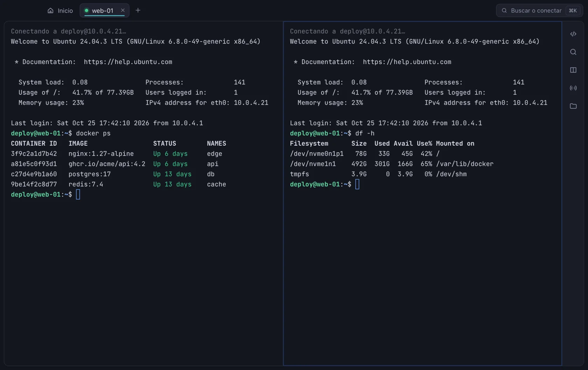Click the df -h command text

point(365,133)
